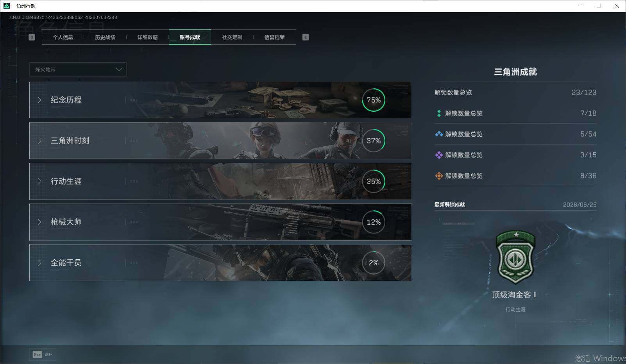Click the Q key icon left of tabs

32,37
